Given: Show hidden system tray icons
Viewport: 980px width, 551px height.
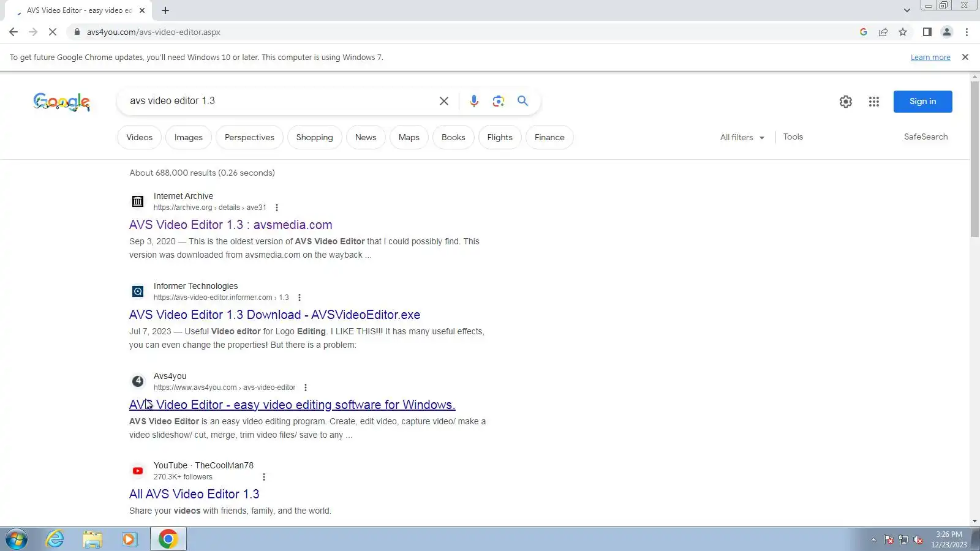Looking at the screenshot, I should point(873,539).
